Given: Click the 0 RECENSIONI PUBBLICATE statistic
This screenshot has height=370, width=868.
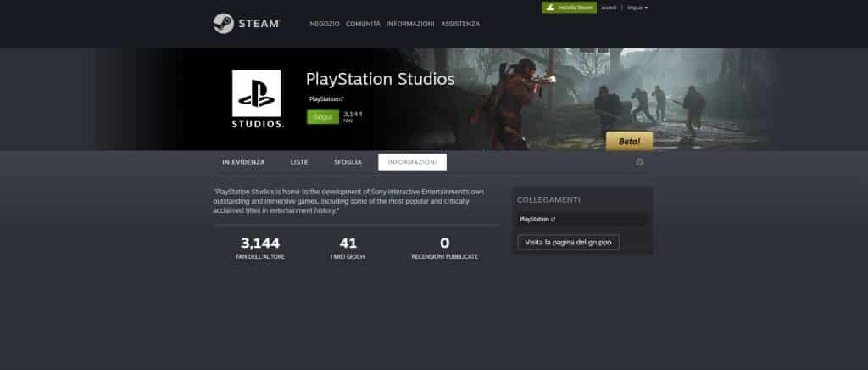Looking at the screenshot, I should (444, 248).
